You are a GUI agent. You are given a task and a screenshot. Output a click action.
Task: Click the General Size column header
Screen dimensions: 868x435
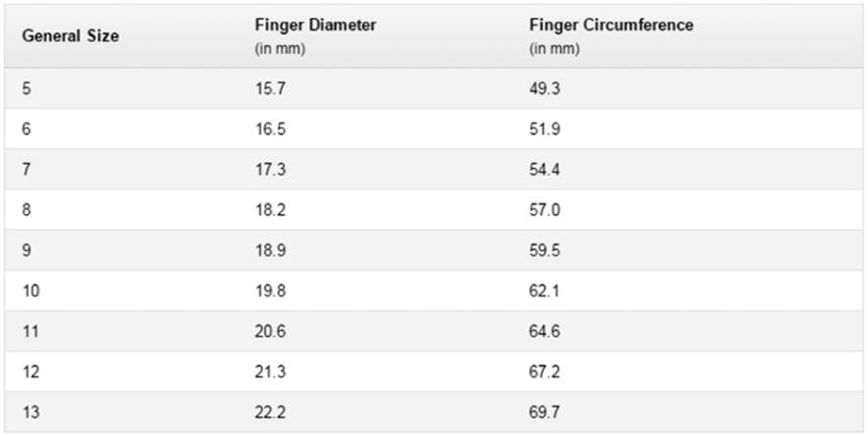pyautogui.click(x=71, y=36)
